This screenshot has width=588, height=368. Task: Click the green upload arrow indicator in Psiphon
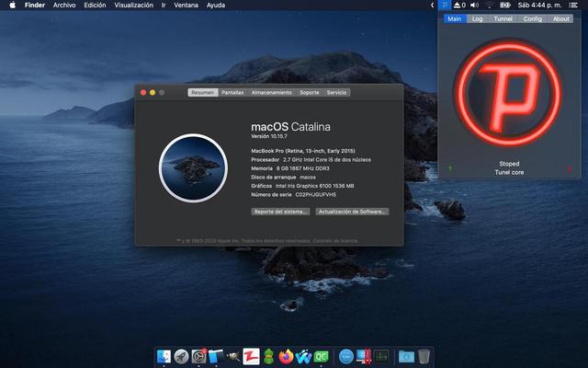click(450, 169)
